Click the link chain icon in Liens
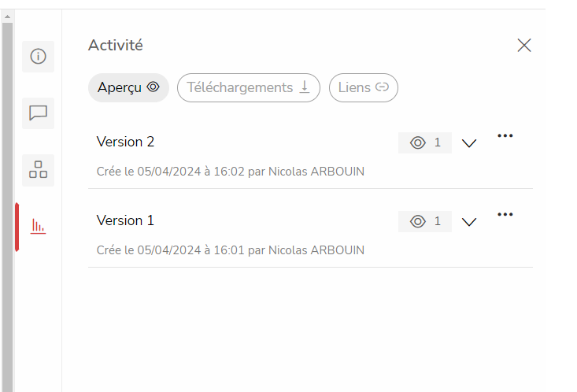 click(382, 87)
